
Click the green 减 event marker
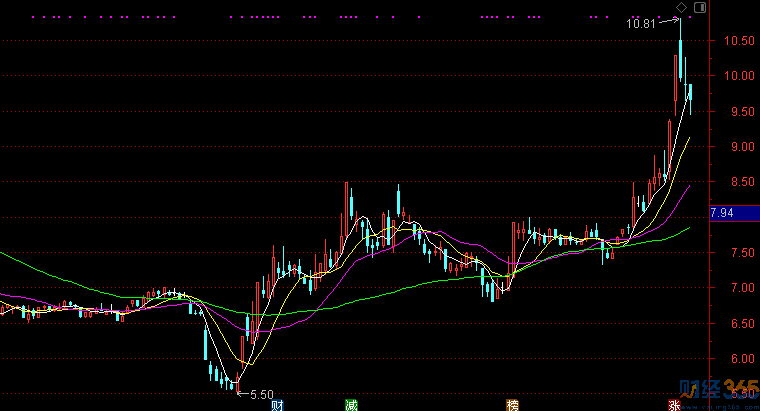coord(351,405)
